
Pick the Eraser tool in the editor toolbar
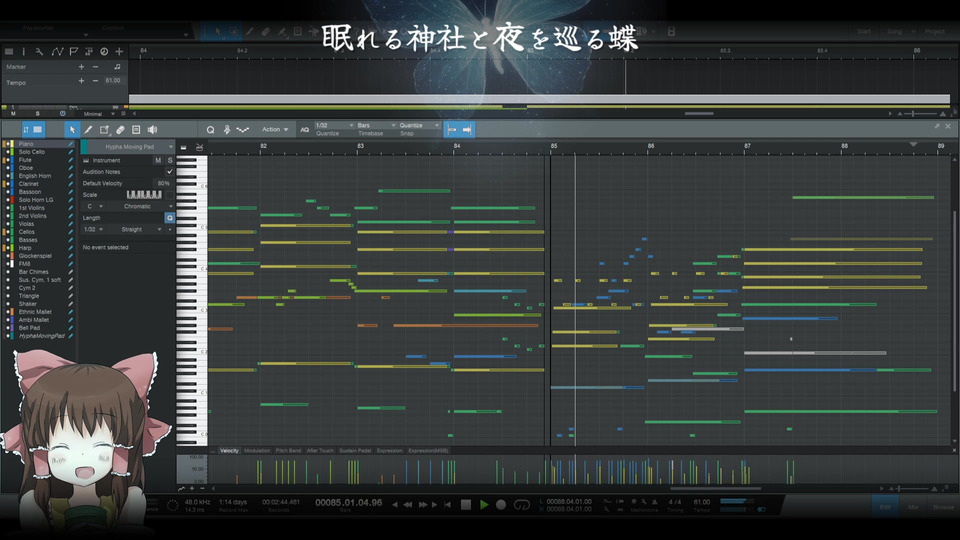pos(120,130)
